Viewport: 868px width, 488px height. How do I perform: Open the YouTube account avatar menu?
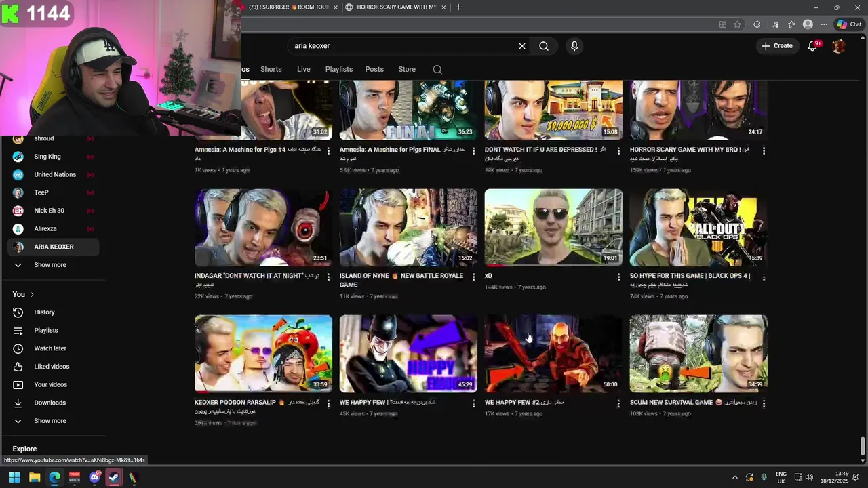tap(839, 46)
